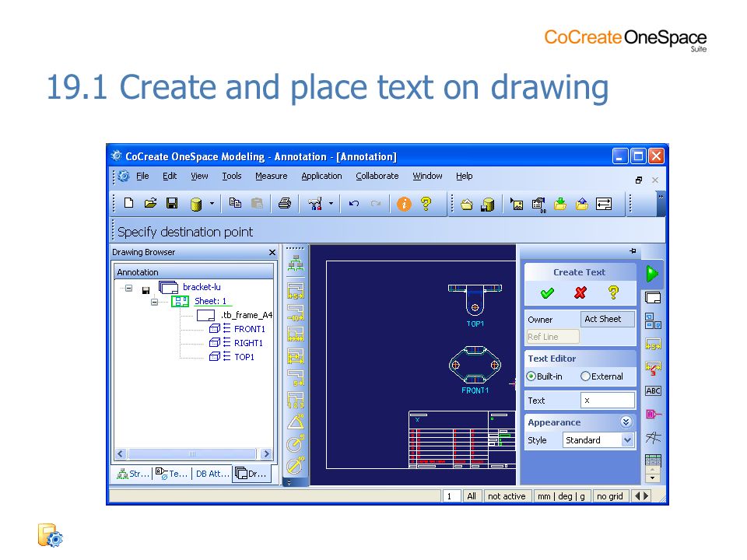Open dropdown arrow beside cylinder icon
The image size is (747, 560).
click(x=212, y=203)
